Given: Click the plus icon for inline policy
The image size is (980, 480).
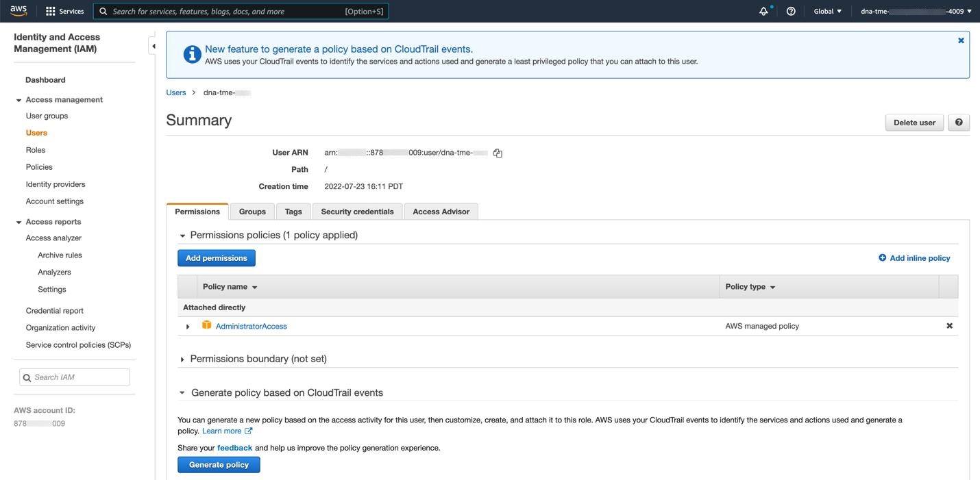Looking at the screenshot, I should click(882, 257).
